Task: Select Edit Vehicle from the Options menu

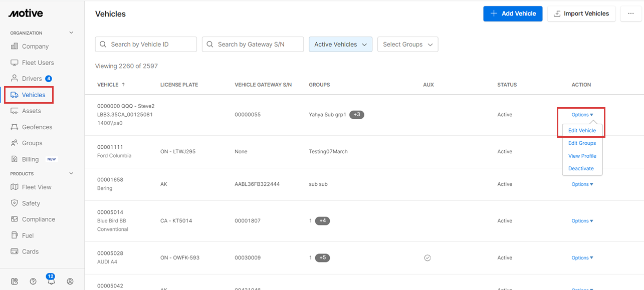Action: pyautogui.click(x=582, y=130)
